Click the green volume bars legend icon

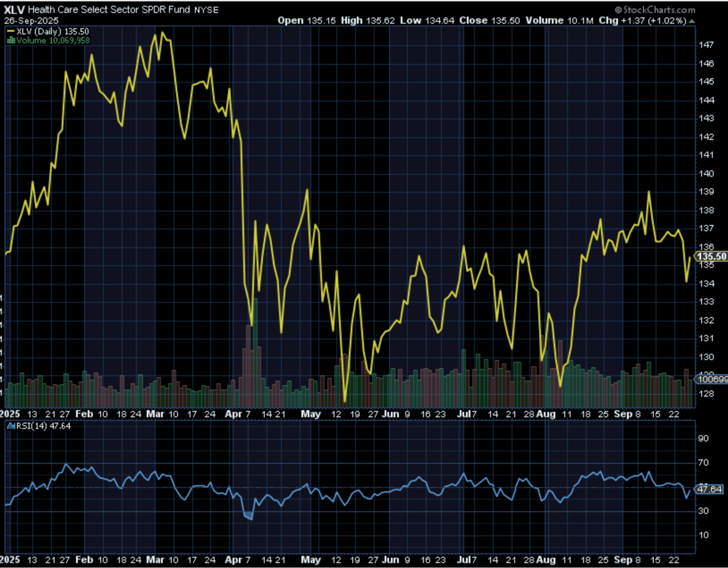(11, 41)
